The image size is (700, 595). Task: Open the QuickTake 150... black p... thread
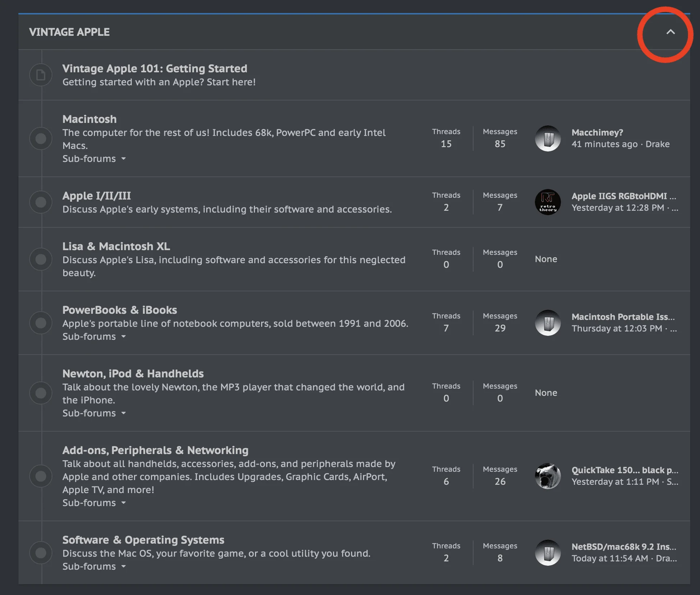[x=625, y=470]
